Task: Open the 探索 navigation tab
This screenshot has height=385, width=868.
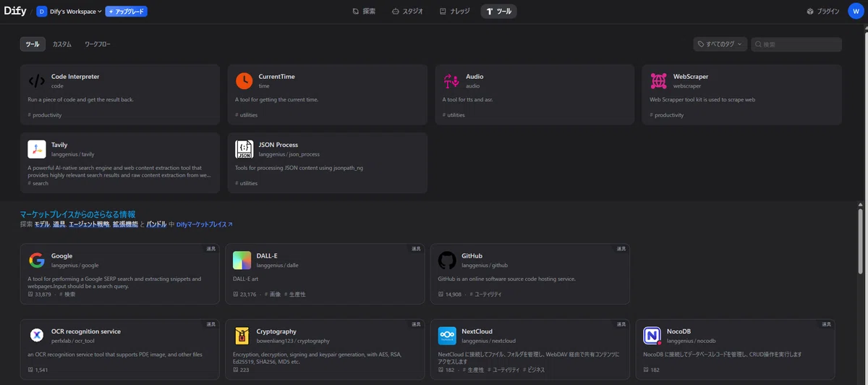Action: (x=364, y=12)
